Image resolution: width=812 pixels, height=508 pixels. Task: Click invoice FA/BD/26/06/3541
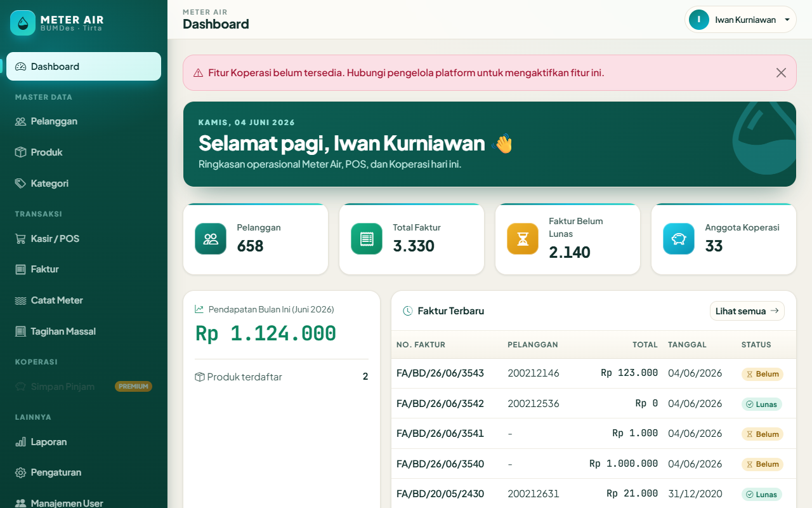click(440, 434)
